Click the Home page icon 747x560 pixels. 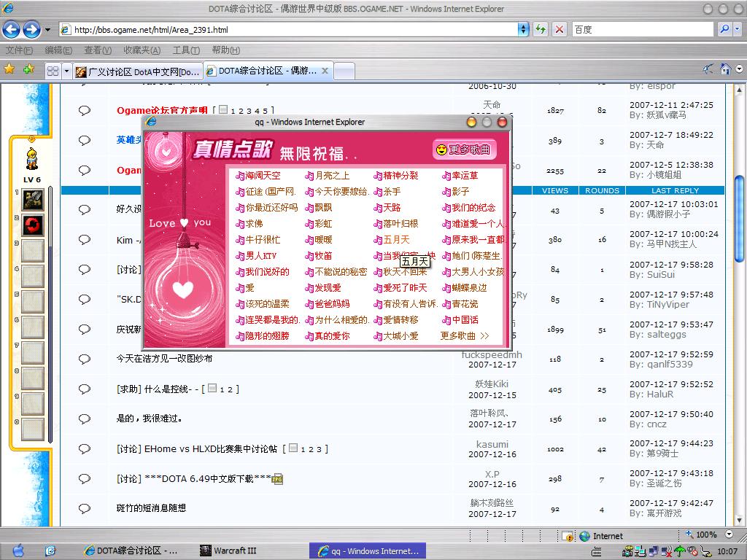click(x=726, y=69)
